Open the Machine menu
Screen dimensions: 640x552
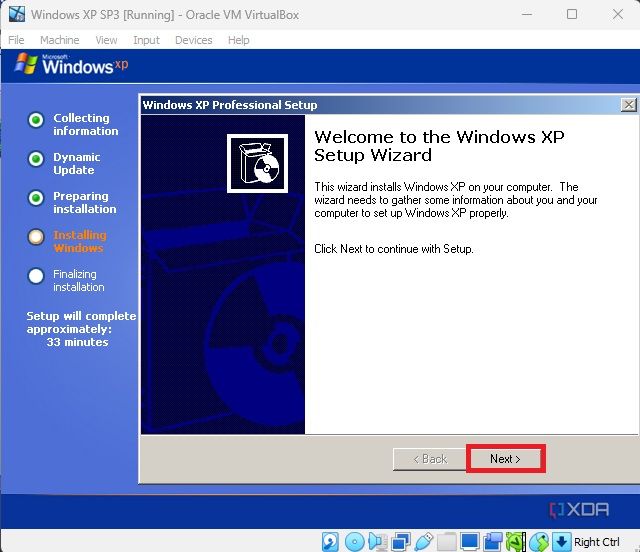60,40
